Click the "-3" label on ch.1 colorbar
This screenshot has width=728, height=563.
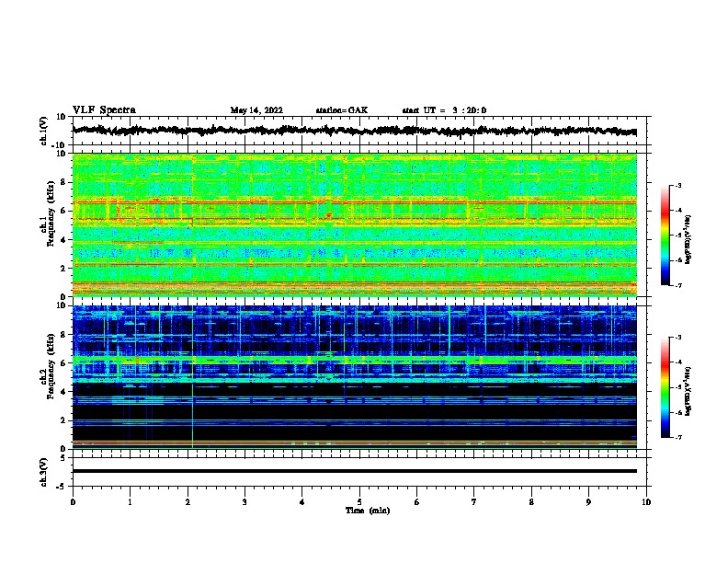click(x=678, y=185)
